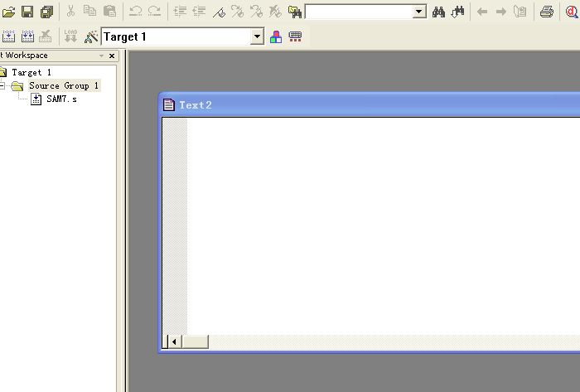Open the Find box dropdown arrow
580x392 pixels.
click(x=418, y=12)
